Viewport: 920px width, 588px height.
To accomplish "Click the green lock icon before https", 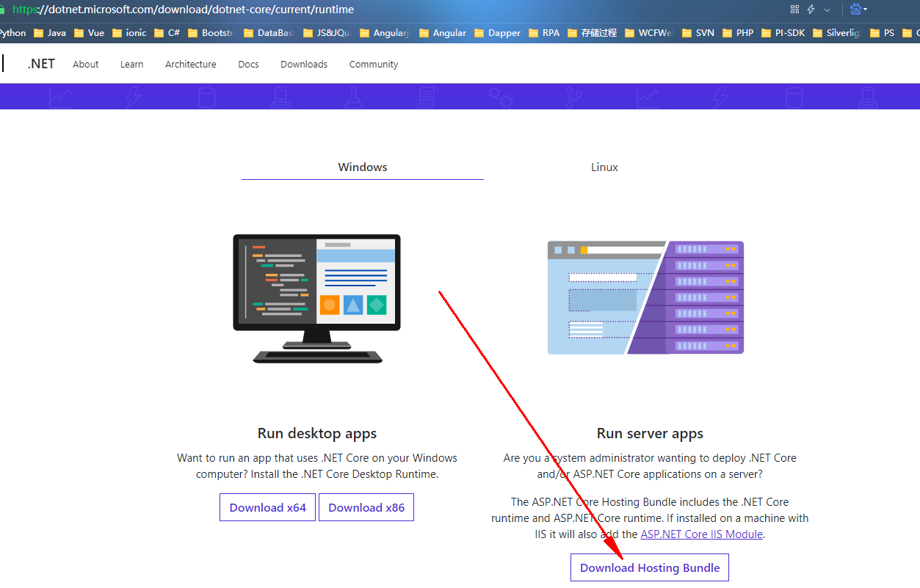I will point(3,10).
